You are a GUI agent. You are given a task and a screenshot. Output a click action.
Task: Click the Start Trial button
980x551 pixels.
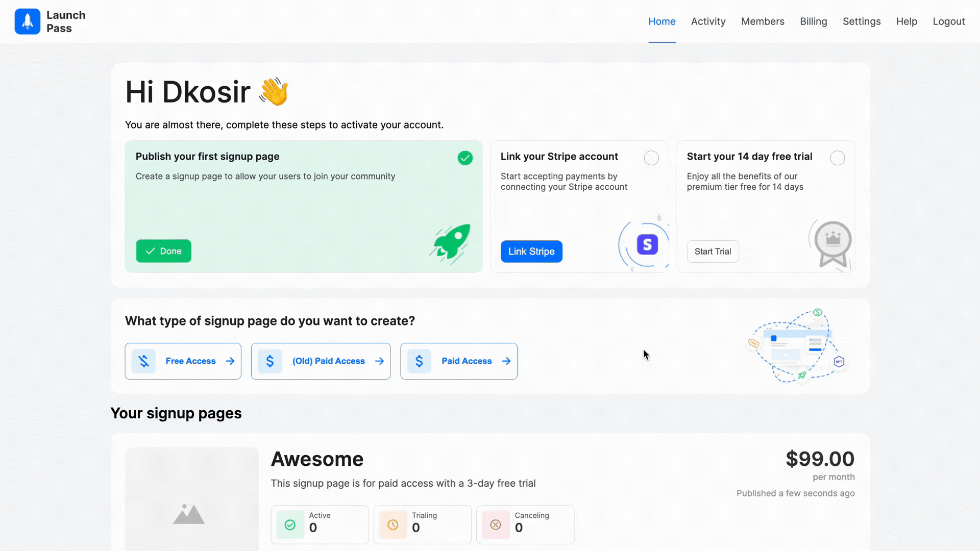pos(713,251)
